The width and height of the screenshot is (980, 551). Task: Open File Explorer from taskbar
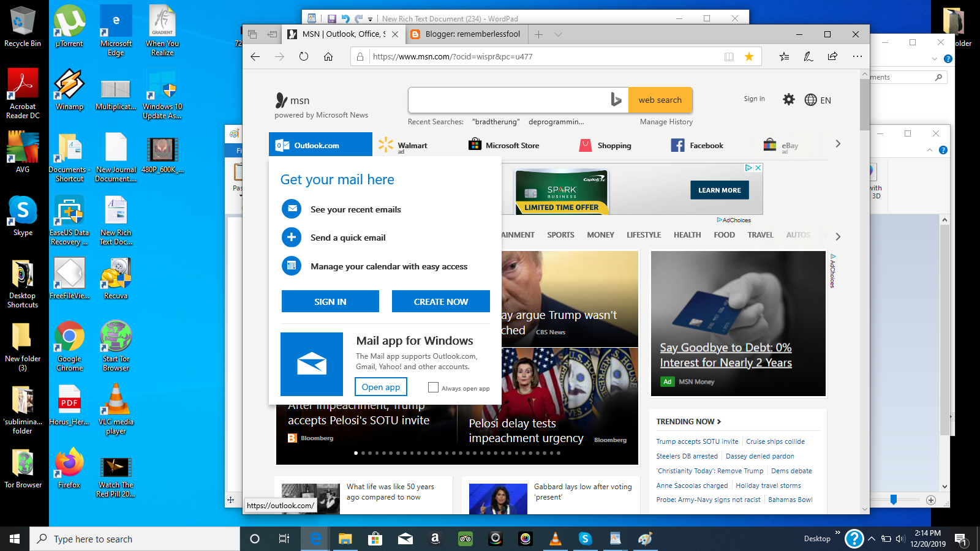point(345,539)
